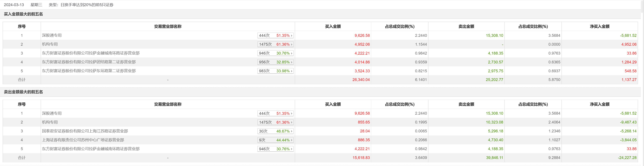
Task: Open 946次 30.76% stats in buy table
Action: click(275, 53)
